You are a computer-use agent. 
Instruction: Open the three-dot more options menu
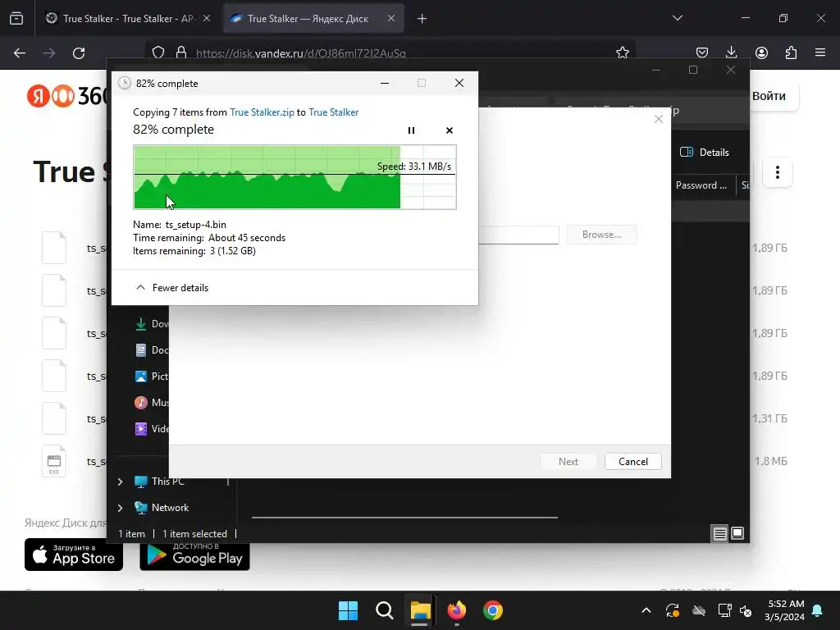click(x=778, y=172)
